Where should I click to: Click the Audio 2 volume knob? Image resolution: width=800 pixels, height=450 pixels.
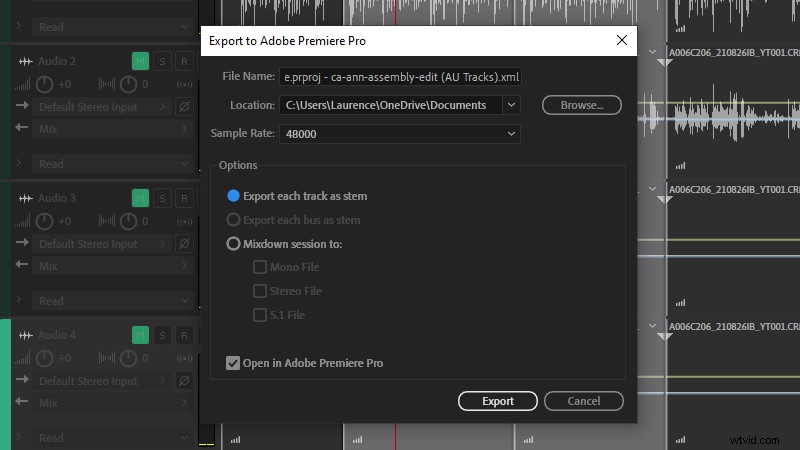point(44,84)
